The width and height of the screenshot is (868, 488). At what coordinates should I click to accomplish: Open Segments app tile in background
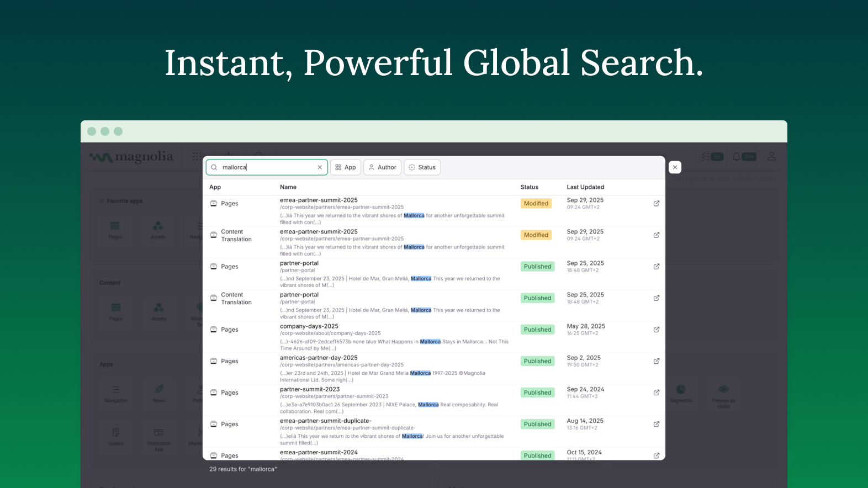click(x=681, y=394)
